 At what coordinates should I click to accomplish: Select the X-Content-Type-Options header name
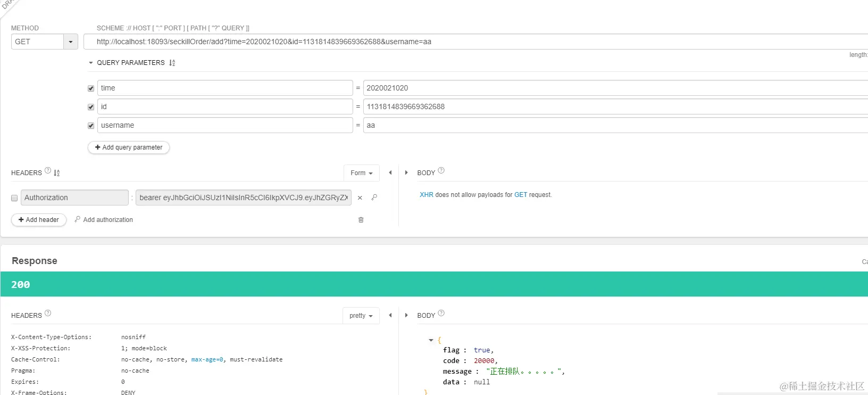[x=51, y=338]
